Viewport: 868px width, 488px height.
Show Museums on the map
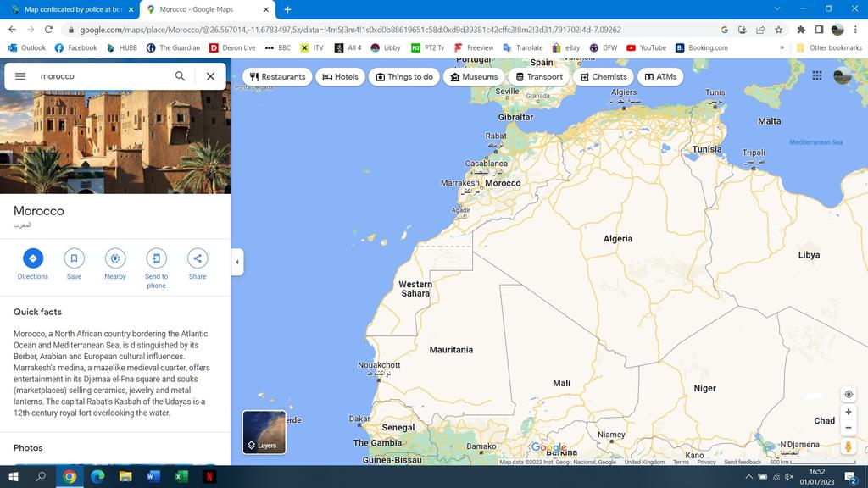coord(474,77)
